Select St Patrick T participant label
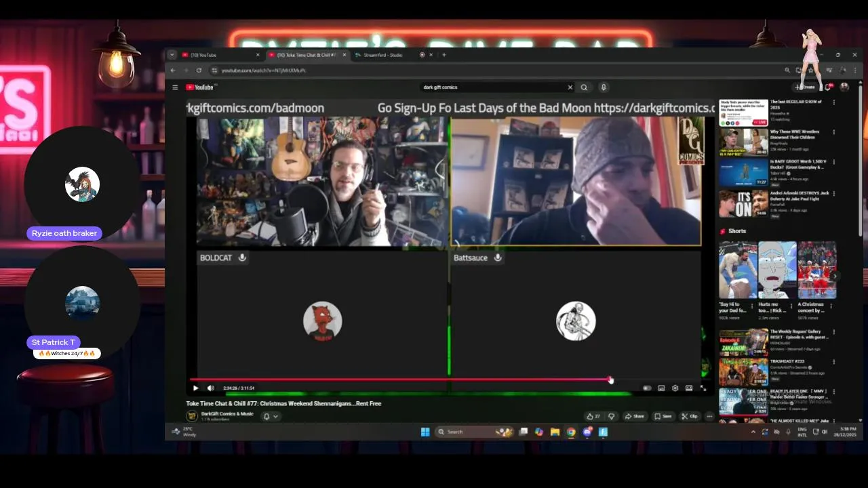 [54, 342]
